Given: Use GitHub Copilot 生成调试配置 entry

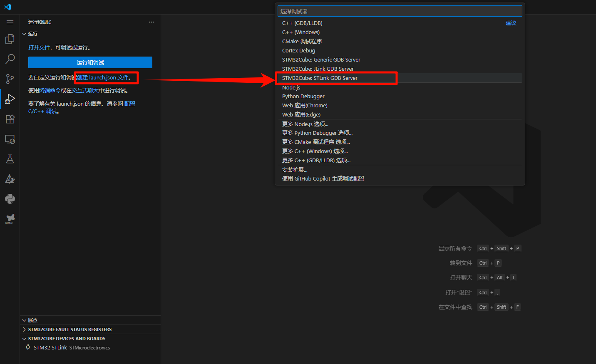Looking at the screenshot, I should pos(400,178).
